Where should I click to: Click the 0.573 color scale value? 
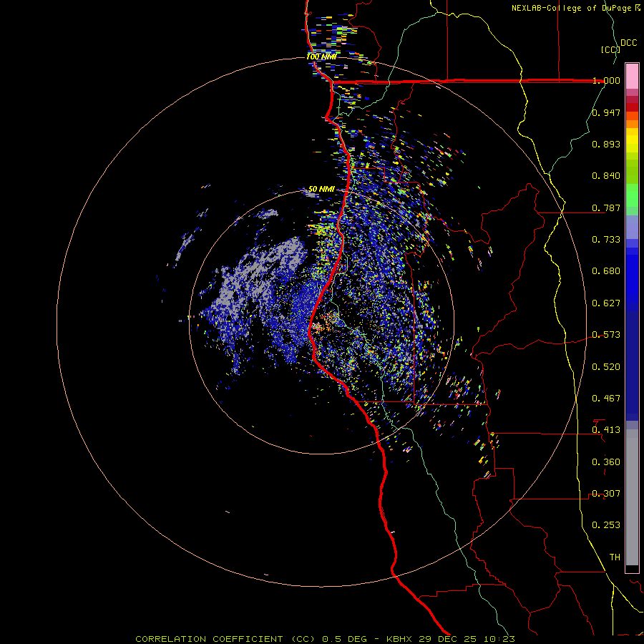(606, 335)
